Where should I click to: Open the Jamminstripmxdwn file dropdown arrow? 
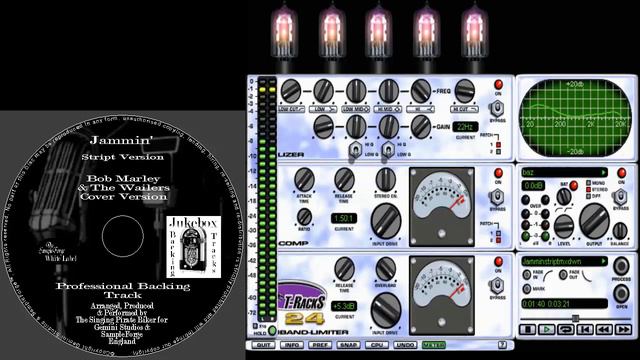click(x=603, y=261)
